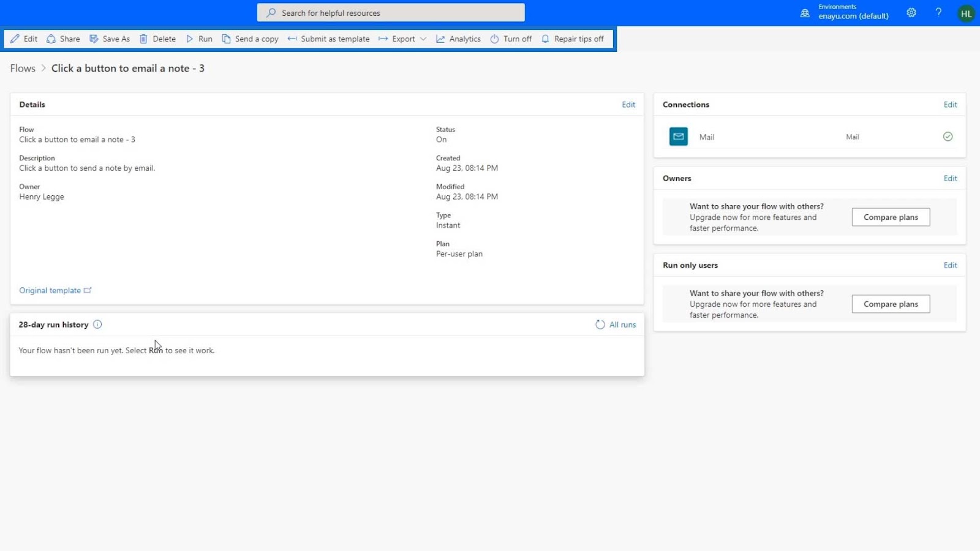This screenshot has height=551, width=980.
Task: View All runs
Action: coord(622,324)
